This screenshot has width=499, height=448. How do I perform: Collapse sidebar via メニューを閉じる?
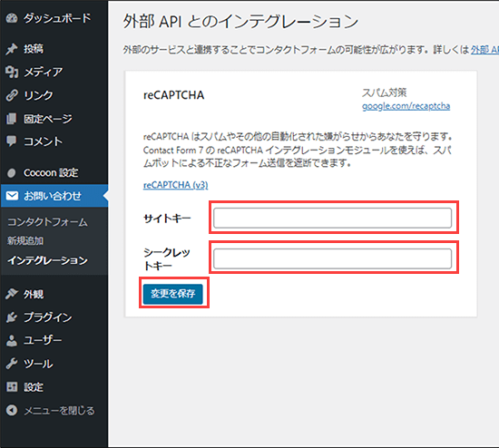(x=60, y=411)
